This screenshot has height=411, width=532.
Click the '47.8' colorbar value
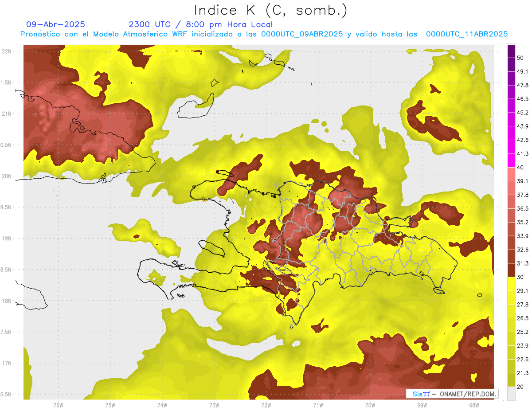[x=523, y=85]
